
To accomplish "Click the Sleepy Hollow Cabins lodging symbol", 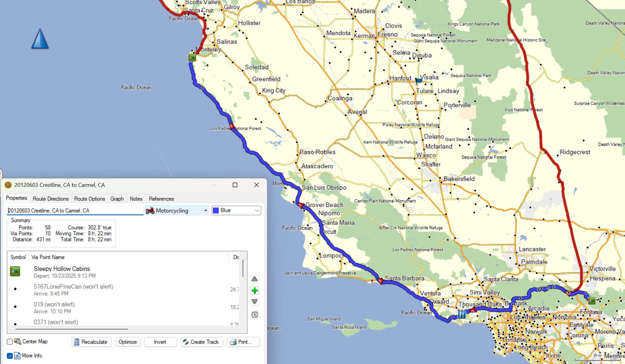I will point(15,271).
